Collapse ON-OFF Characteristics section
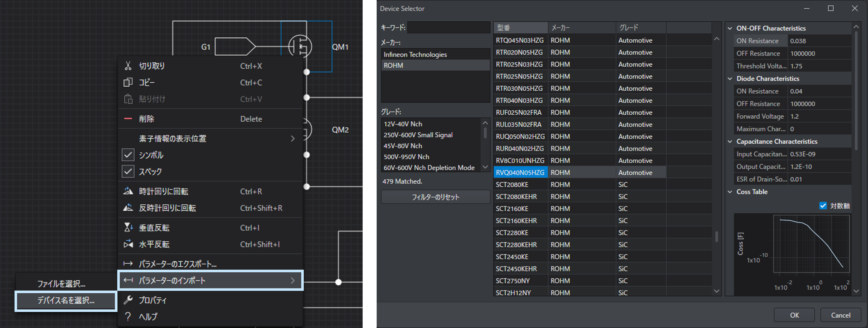Screen dimensions: 868x328 click(730, 28)
